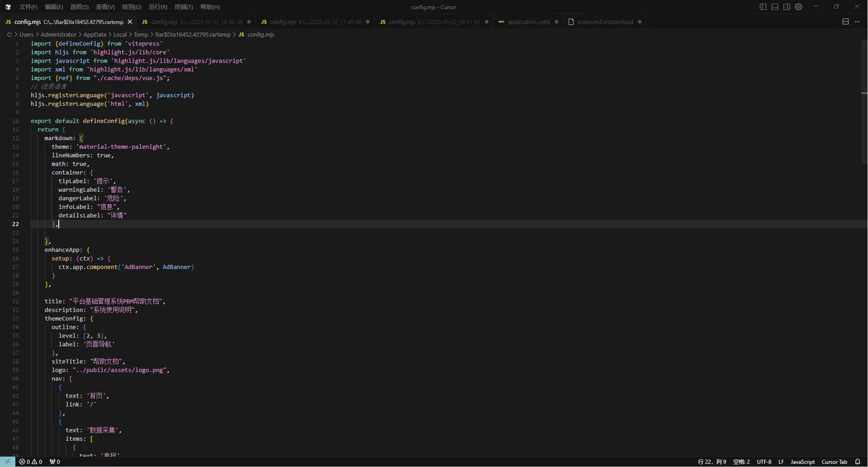This screenshot has height=467, width=868.
Task: Switch to config.mjs 2025-05-22_09-31-01 tab
Action: (x=434, y=22)
